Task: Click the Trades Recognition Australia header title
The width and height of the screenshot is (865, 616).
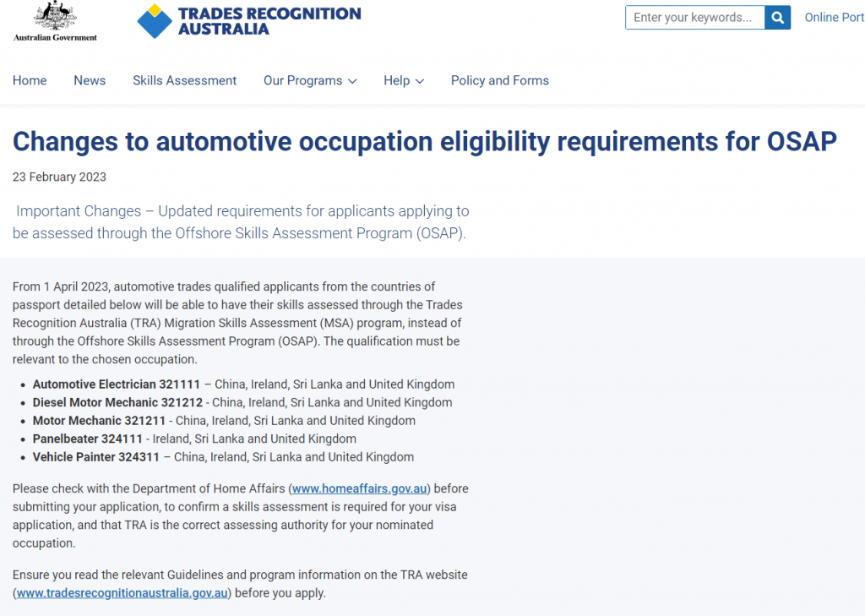Action: click(269, 21)
